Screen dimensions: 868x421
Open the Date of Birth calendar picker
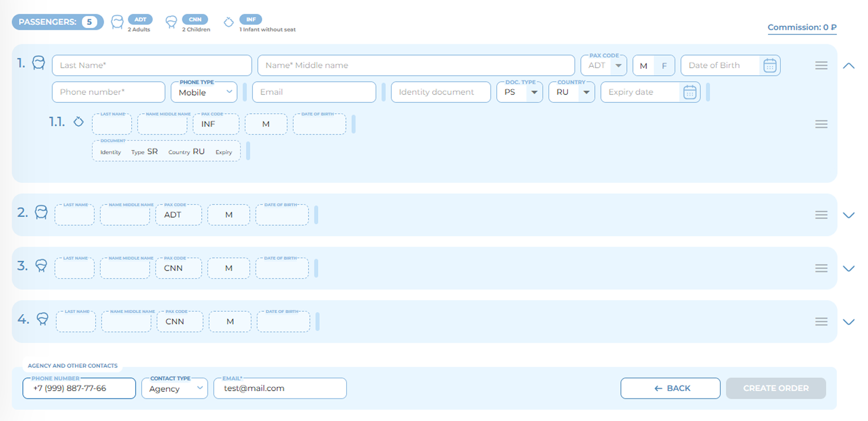tap(769, 66)
